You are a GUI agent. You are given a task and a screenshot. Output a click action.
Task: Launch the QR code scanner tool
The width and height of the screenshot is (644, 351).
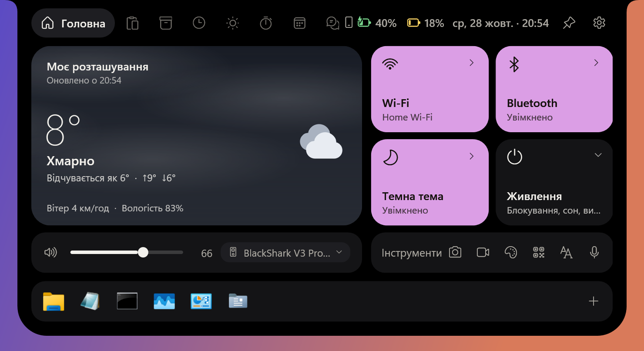539,252
